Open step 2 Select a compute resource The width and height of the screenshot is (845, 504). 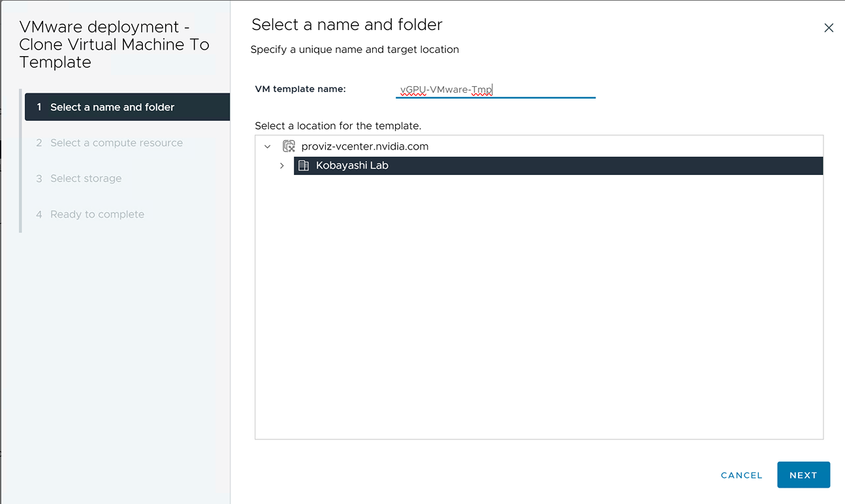tap(116, 143)
